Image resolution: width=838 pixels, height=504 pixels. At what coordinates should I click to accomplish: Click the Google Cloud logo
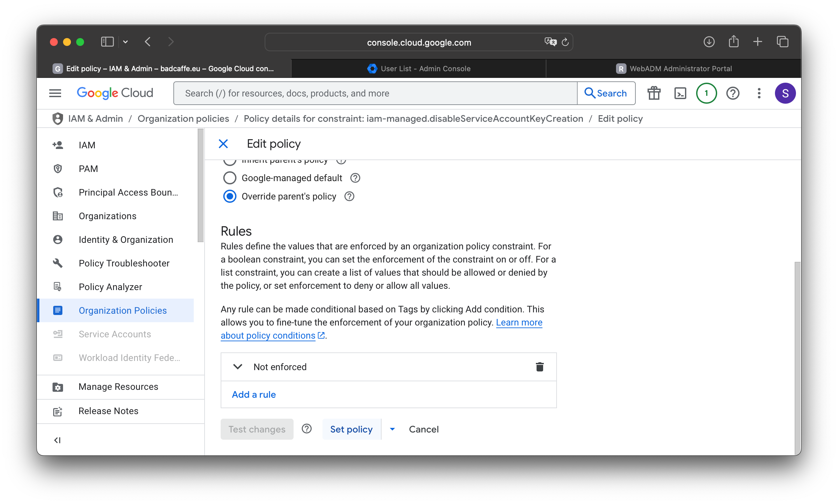point(115,93)
